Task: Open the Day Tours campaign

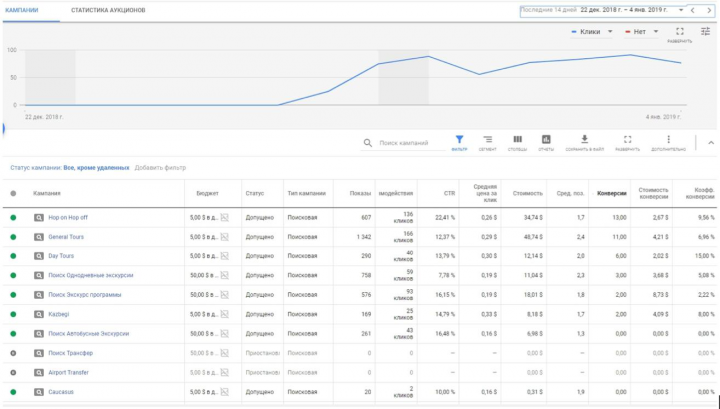Action: point(61,256)
